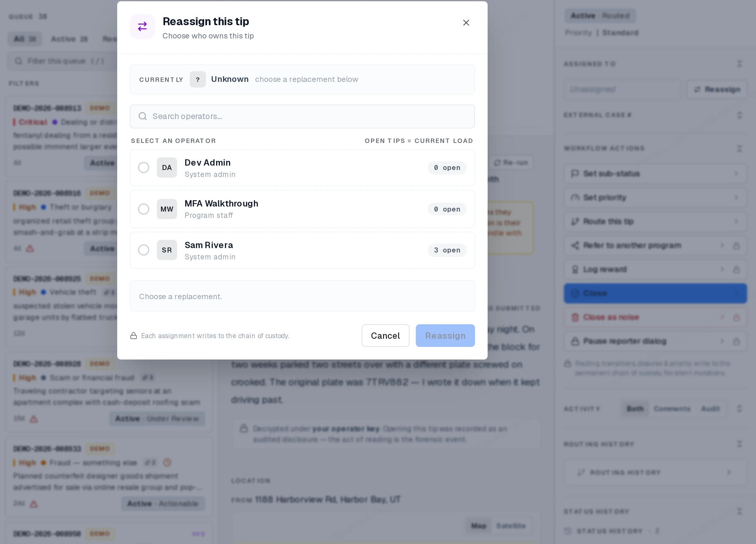Click the blue Close workflow action
This screenshot has height=544, width=756.
pos(655,293)
